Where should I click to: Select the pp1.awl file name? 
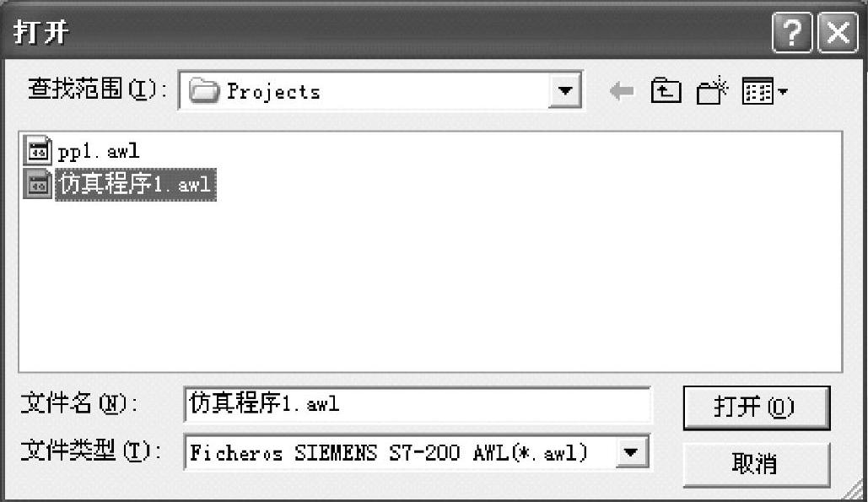pyautogui.click(x=99, y=151)
